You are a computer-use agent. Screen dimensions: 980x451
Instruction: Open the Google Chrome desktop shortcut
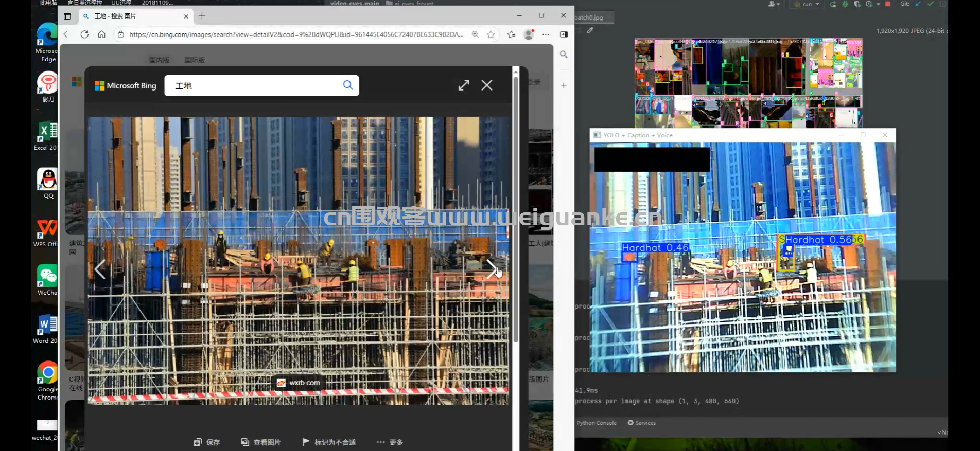click(47, 381)
